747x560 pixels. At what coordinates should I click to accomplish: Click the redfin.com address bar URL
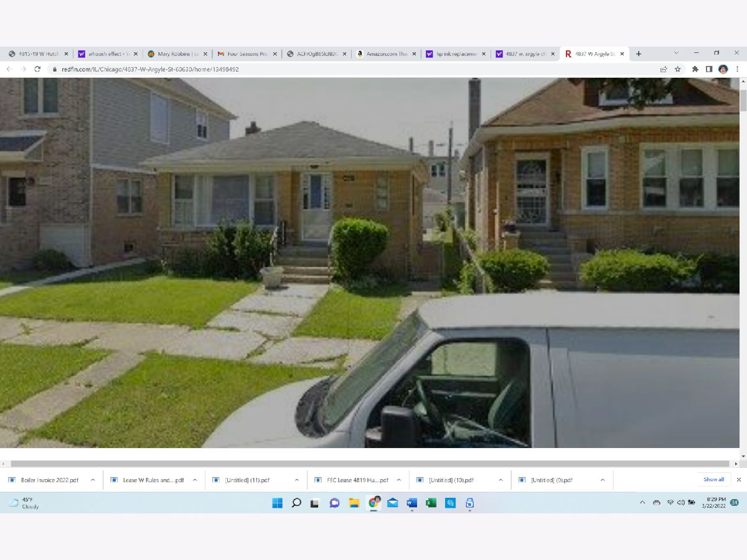coord(149,69)
